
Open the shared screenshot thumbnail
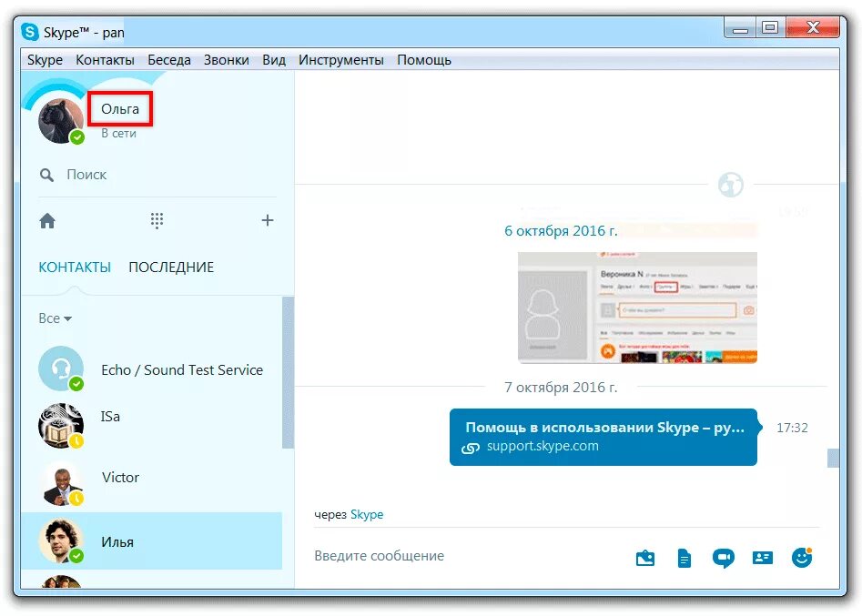click(x=637, y=308)
